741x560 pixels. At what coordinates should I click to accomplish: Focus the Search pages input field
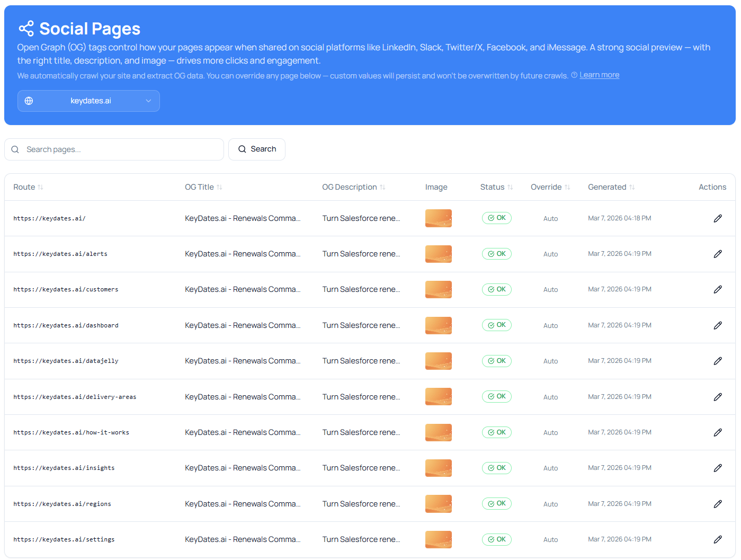tap(114, 149)
